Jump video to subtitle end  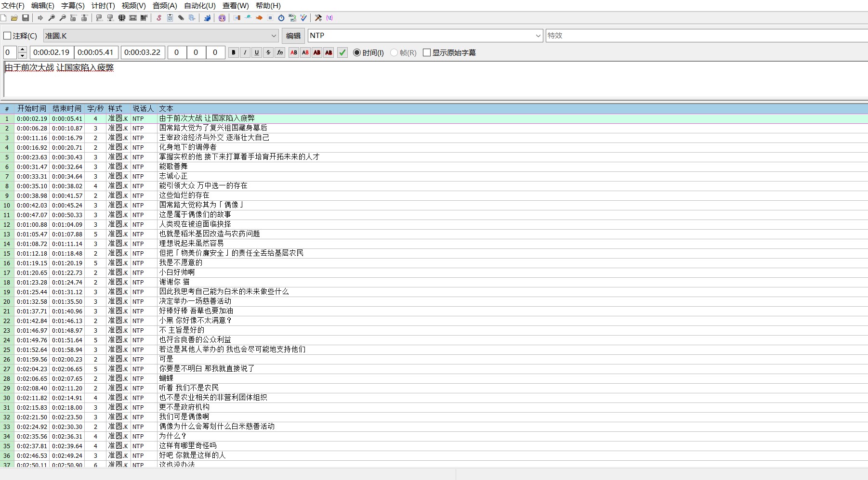pyautogui.click(x=84, y=18)
